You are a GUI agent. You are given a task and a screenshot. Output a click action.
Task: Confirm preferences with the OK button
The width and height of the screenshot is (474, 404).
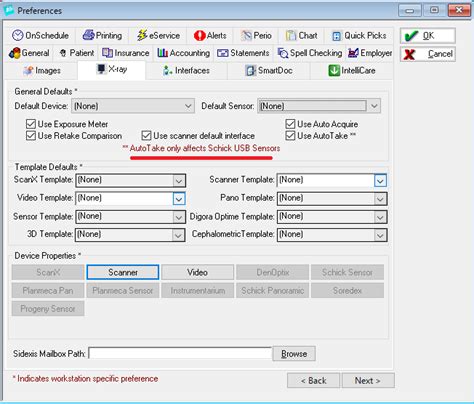(x=428, y=35)
